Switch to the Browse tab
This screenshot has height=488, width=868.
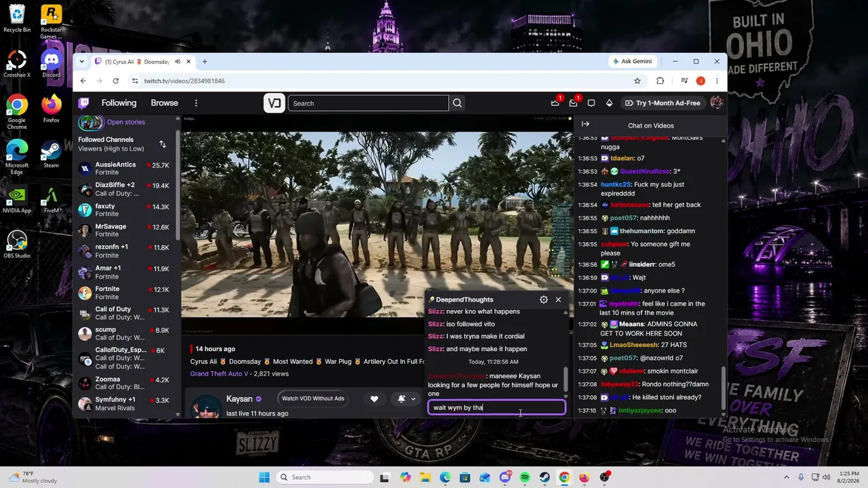pos(164,103)
